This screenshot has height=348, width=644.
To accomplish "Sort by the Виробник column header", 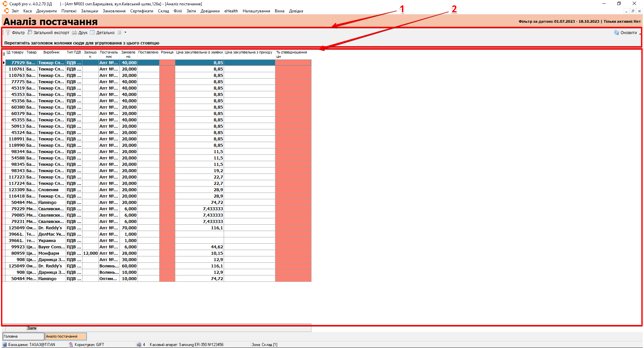I will click(x=51, y=52).
